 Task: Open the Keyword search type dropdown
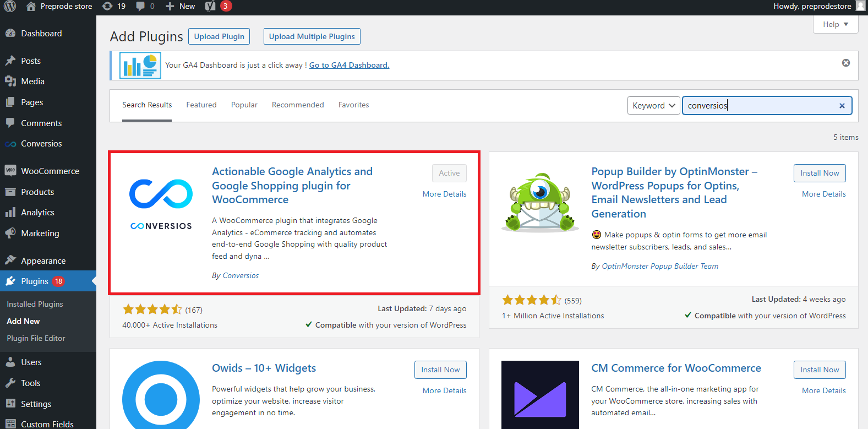point(653,105)
